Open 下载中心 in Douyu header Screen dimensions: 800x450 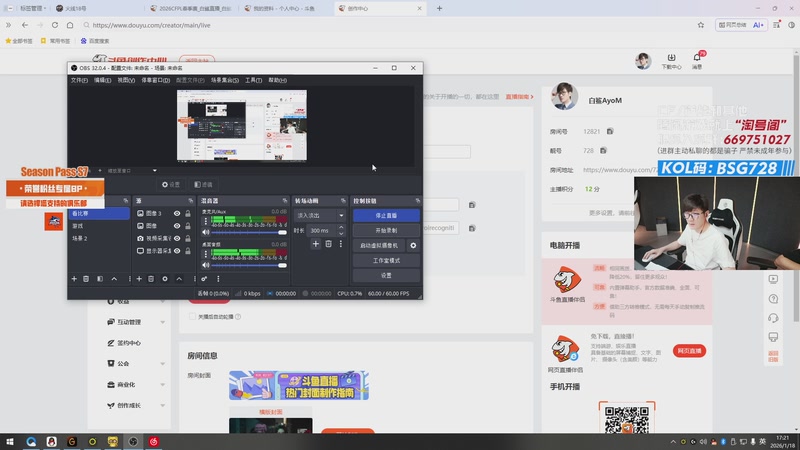pos(671,61)
